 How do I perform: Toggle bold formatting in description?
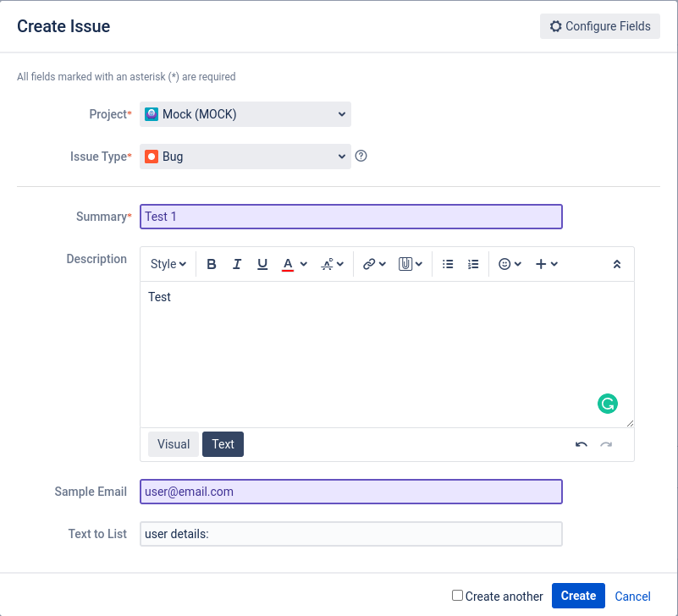pos(212,264)
